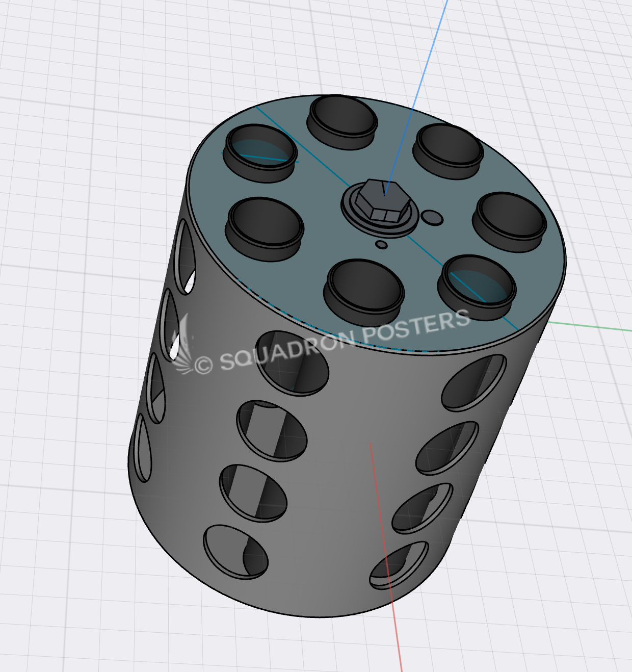Click the winged logo beside the copyright symbol

181,347
